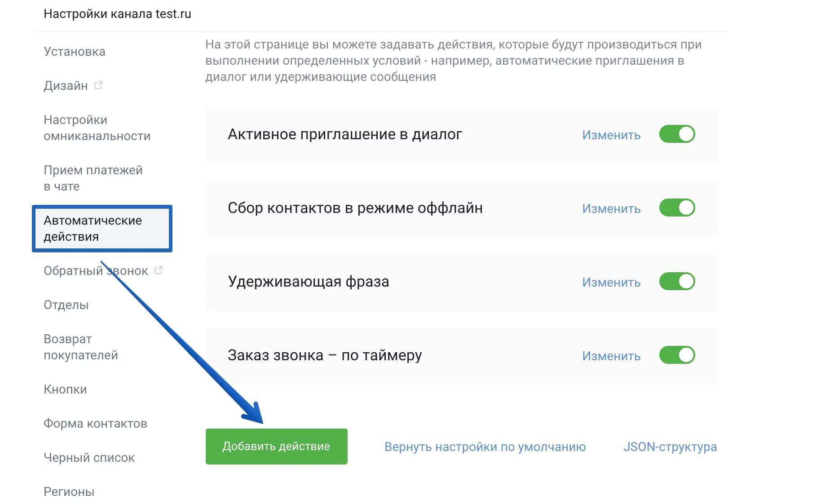Open Изменить link for Удерживающая фраза
821x504 pixels.
click(611, 283)
